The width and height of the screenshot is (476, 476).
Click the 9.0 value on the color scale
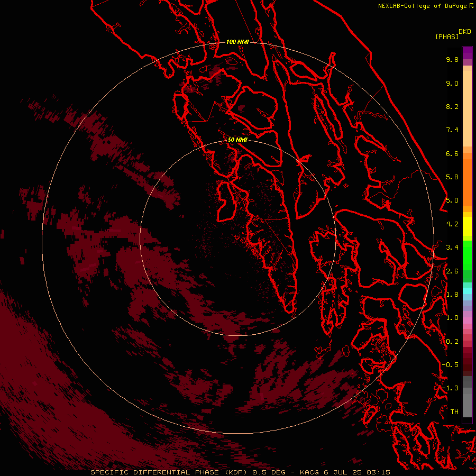(452, 83)
